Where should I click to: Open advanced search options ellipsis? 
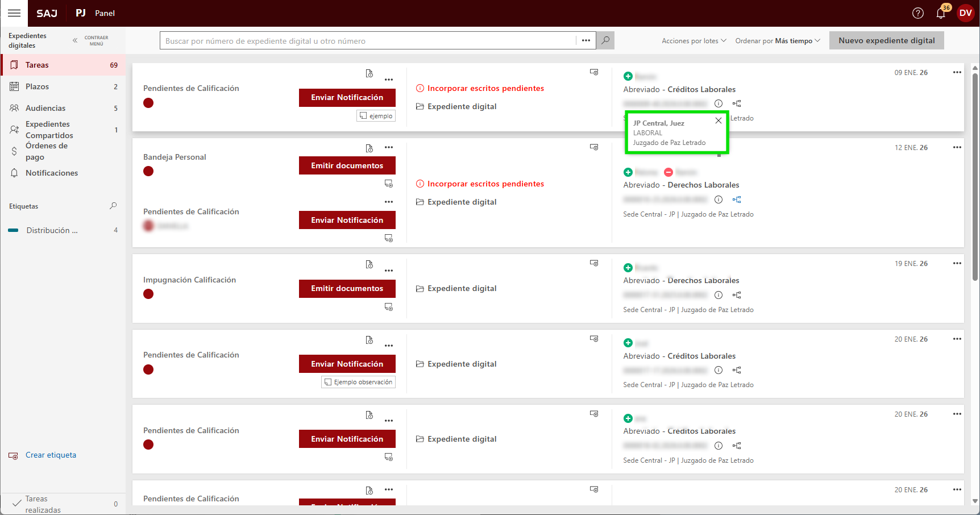click(x=585, y=40)
